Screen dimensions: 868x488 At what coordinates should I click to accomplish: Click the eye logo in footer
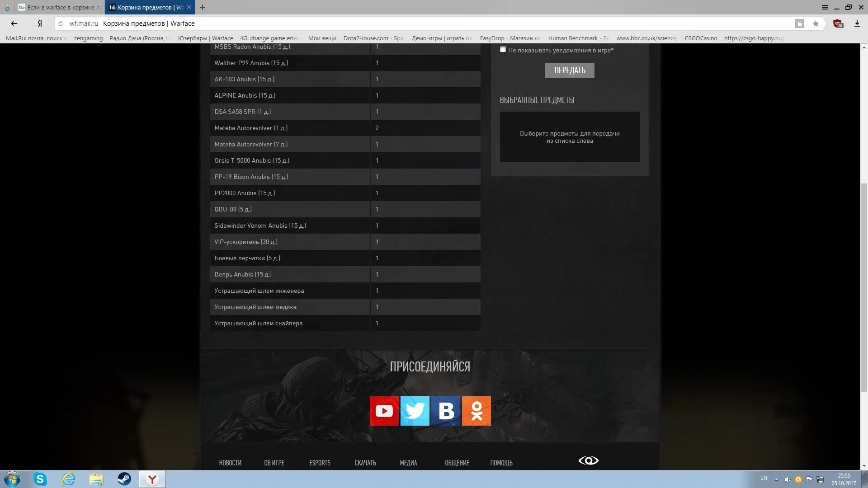588,460
